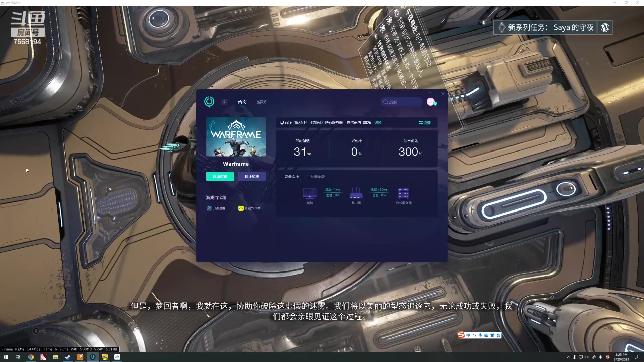644x362 pixels.
Task: Open the 开黑进群 group tool
Action: coord(216,208)
